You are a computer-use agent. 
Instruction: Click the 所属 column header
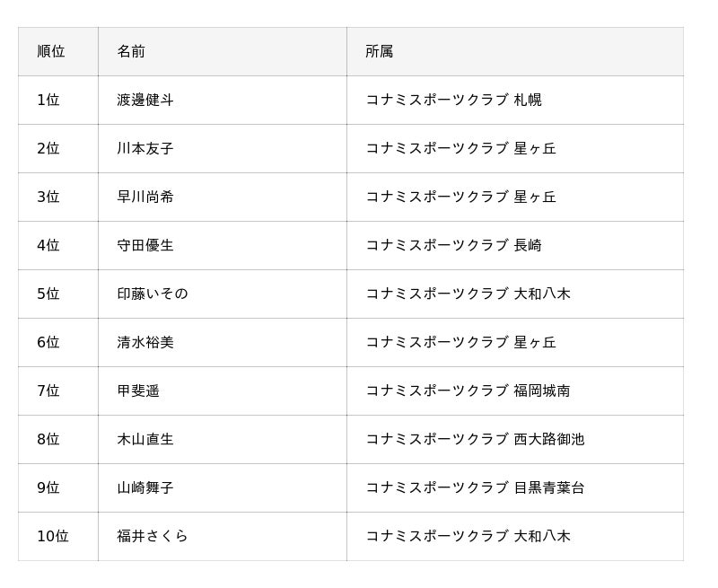[x=379, y=52]
